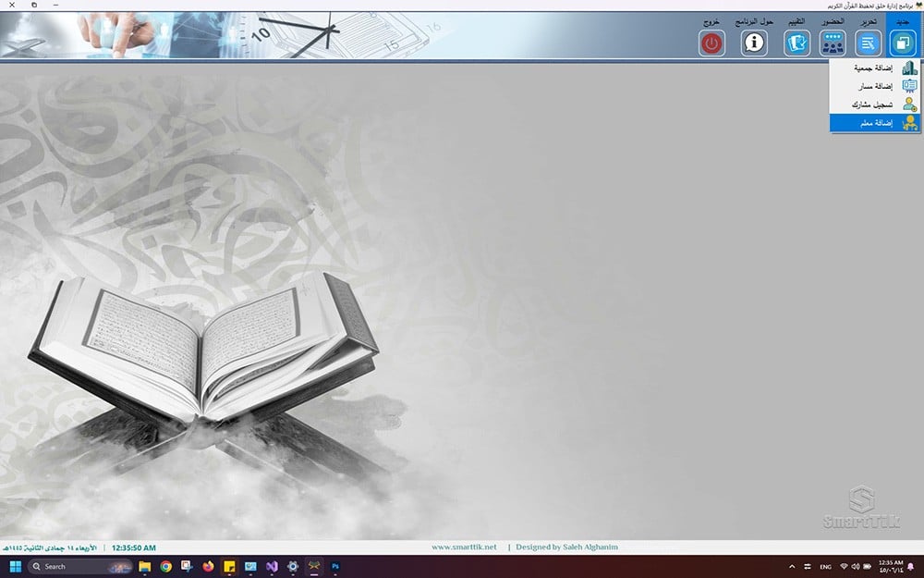Launch Google Chrome from the taskbar
Viewport: 924px width, 578px height.
(165, 566)
